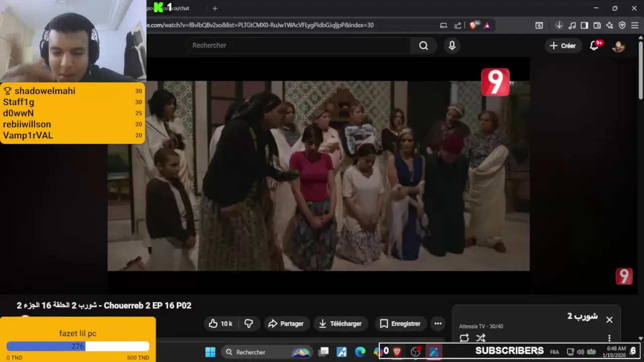Toggle playlist shuffle in شورب 2 panel

[x=481, y=338]
